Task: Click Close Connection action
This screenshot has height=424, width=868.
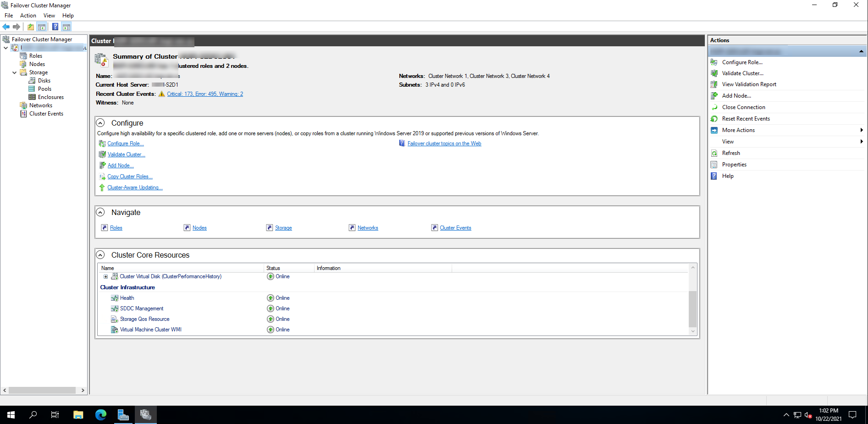Action: [744, 107]
